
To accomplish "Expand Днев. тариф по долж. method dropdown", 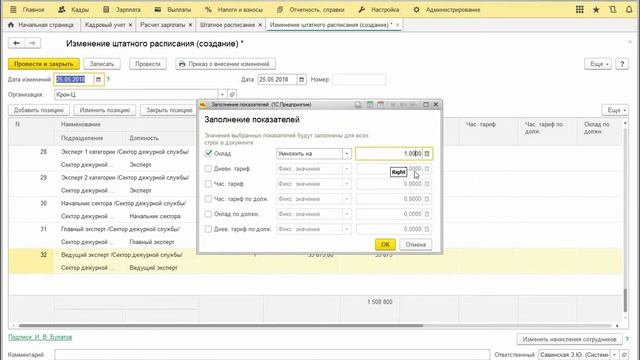I will coord(347,229).
